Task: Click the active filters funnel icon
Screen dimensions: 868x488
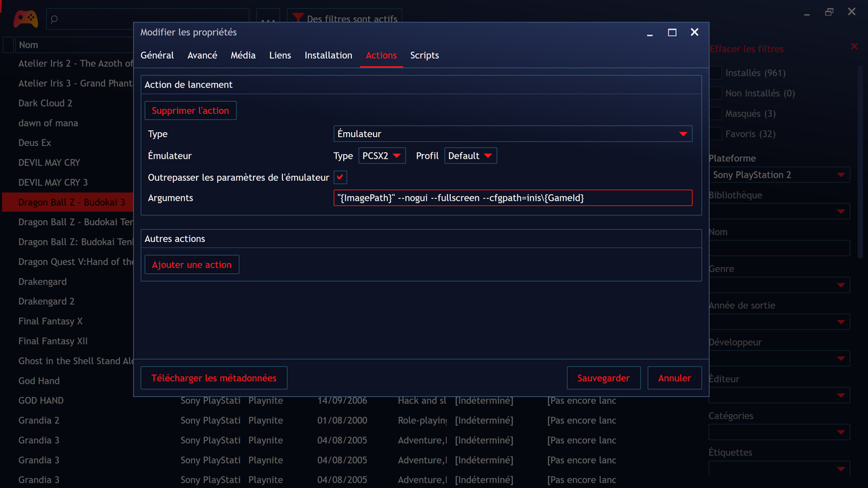Action: (x=297, y=18)
